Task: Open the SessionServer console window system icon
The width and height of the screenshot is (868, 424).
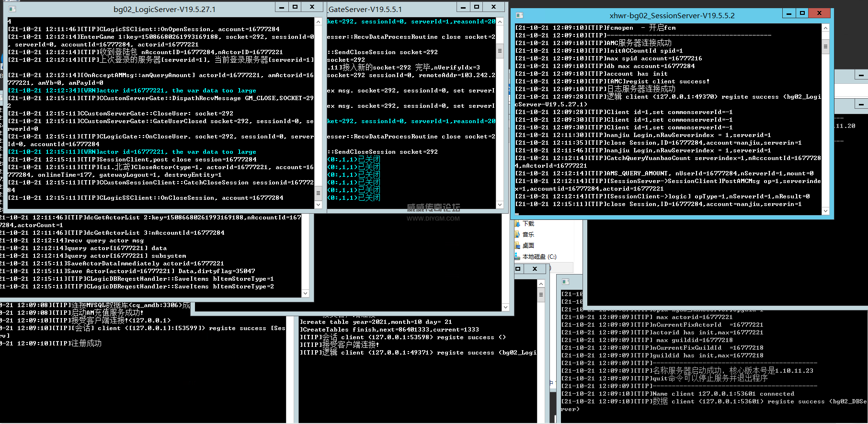Action: 520,15
